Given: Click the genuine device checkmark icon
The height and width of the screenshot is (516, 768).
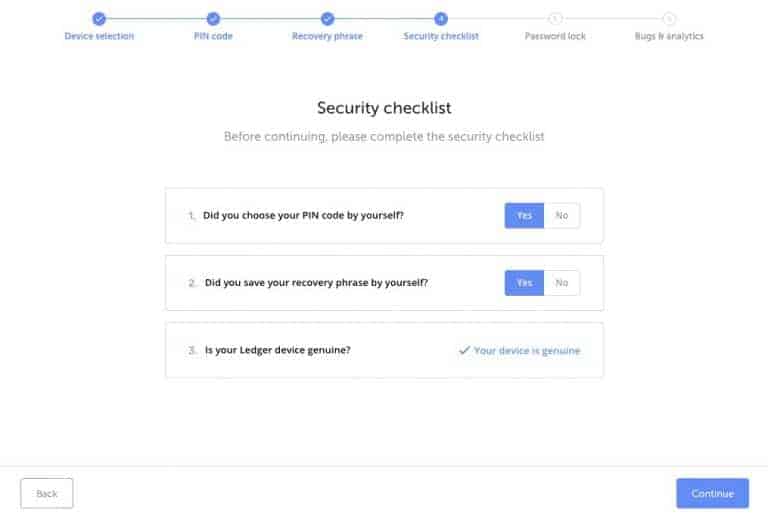Looking at the screenshot, I should [464, 351].
